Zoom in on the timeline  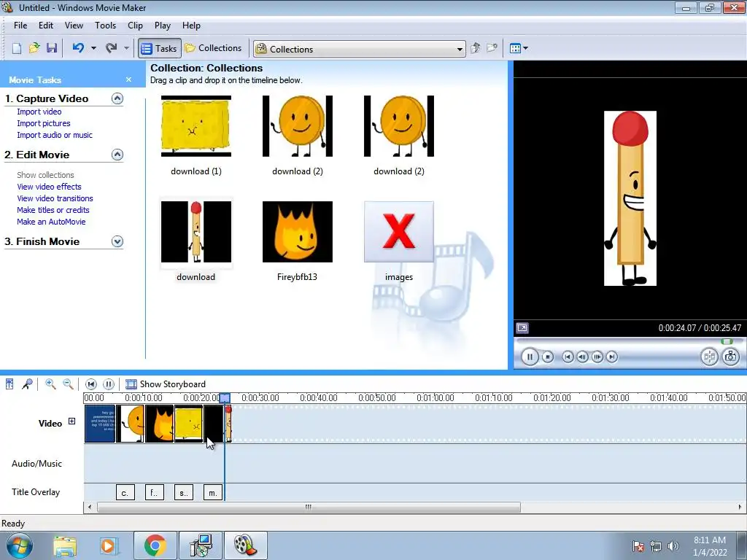tap(50, 384)
